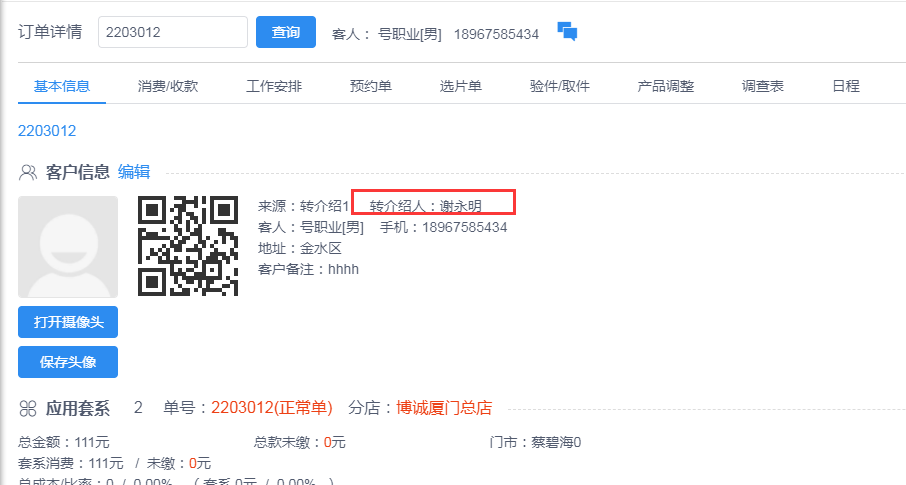Click the customer QR code image
906x485 pixels.
[x=188, y=246]
